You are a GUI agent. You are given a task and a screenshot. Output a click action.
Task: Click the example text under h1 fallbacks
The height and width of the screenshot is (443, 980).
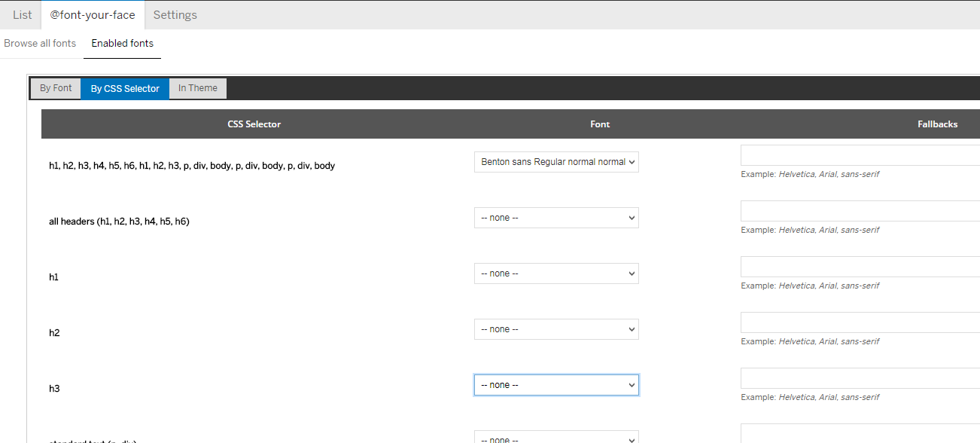[x=810, y=286]
